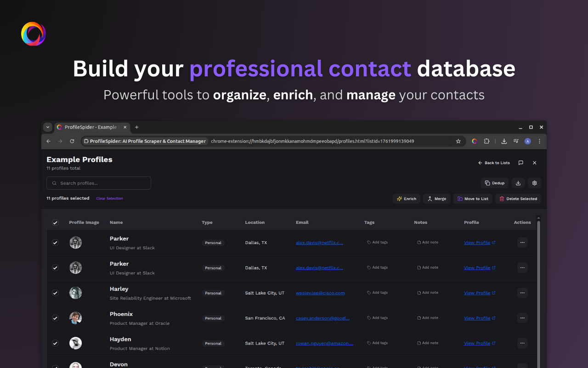Open View Profile for Phoenix

click(477, 318)
